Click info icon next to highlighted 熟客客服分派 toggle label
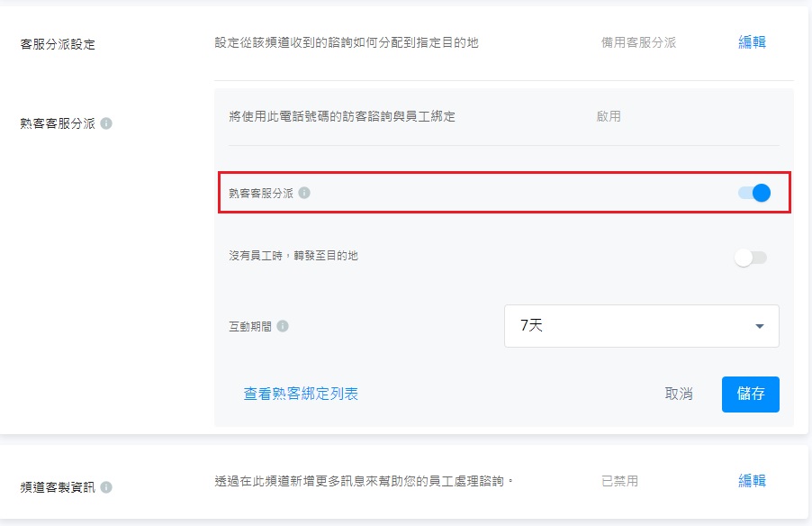Screen dimensions: 812x526 tap(304, 193)
